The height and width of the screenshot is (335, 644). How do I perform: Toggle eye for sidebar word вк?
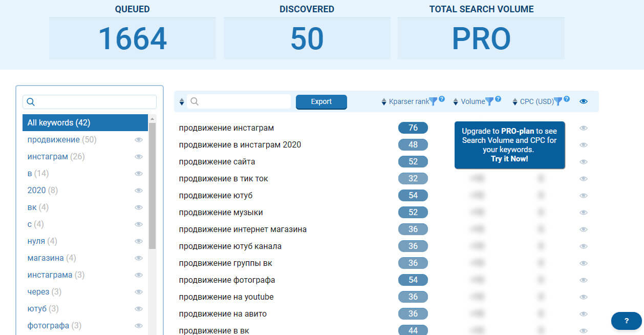pos(138,207)
